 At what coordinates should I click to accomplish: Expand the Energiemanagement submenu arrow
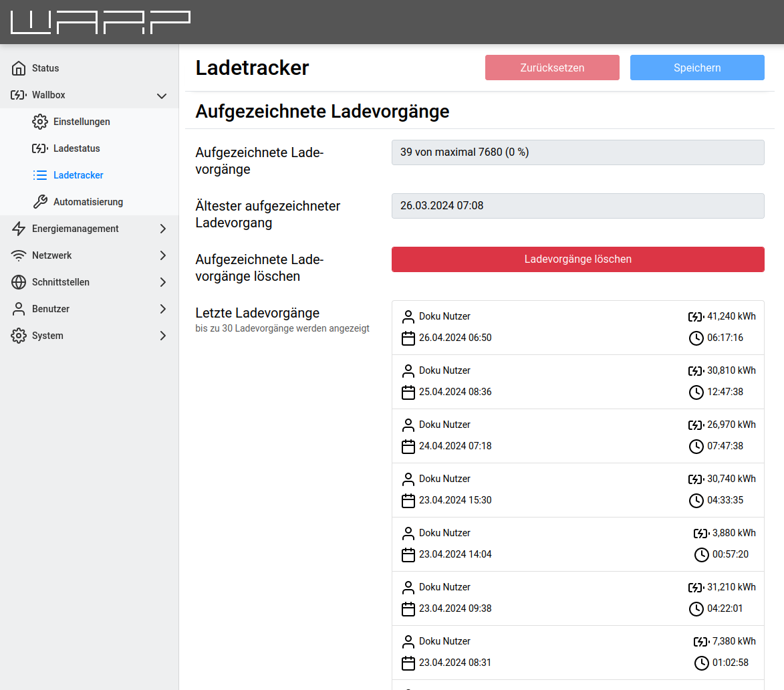162,229
